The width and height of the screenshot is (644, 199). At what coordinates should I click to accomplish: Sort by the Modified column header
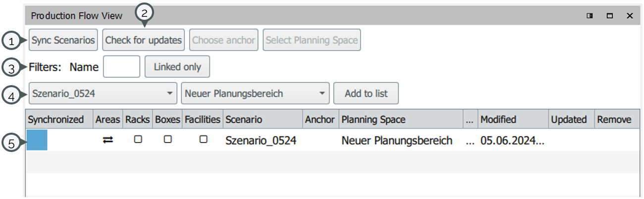pyautogui.click(x=513, y=119)
